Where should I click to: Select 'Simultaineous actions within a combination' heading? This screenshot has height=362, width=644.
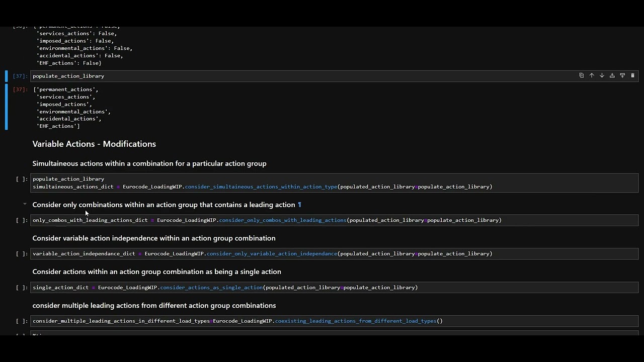point(149,163)
